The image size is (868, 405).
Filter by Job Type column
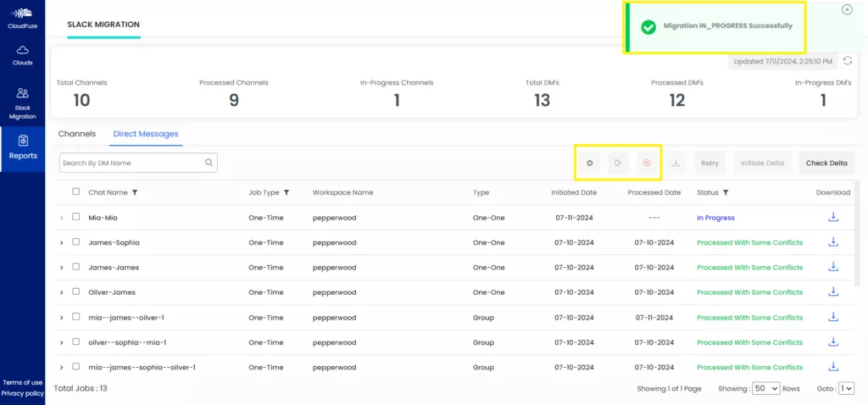click(287, 192)
